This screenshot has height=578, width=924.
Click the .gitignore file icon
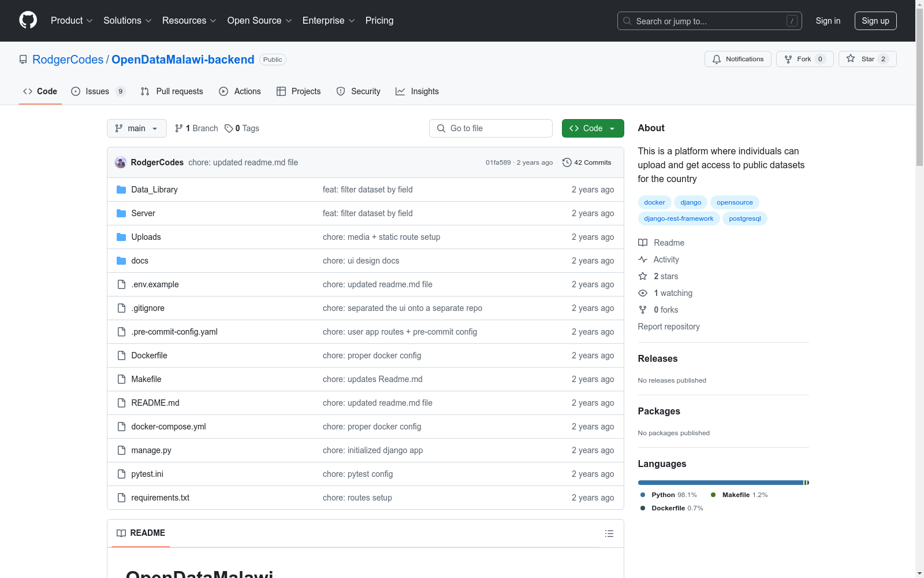121,308
